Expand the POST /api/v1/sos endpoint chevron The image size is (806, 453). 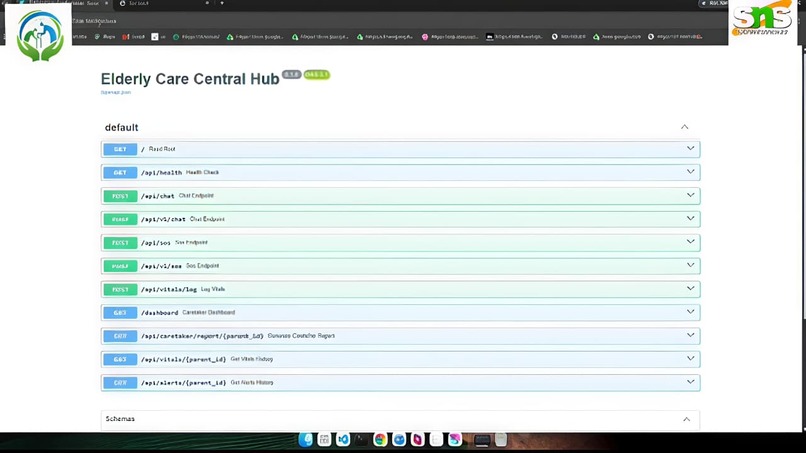690,265
